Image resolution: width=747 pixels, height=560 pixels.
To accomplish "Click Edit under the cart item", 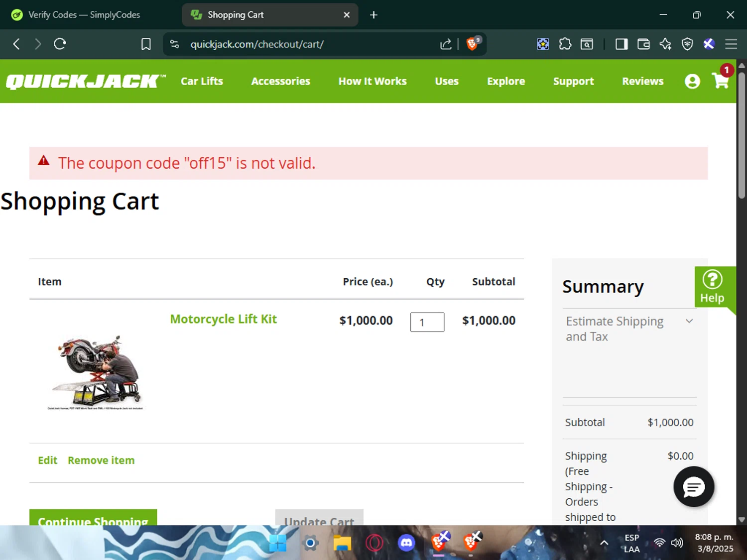I will tap(47, 460).
